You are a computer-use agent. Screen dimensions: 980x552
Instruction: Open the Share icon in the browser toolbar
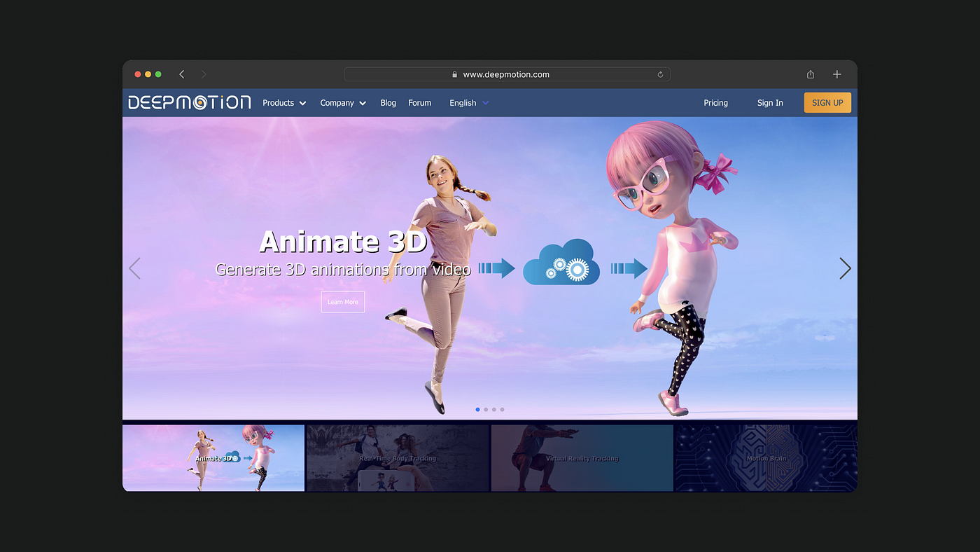click(x=810, y=74)
